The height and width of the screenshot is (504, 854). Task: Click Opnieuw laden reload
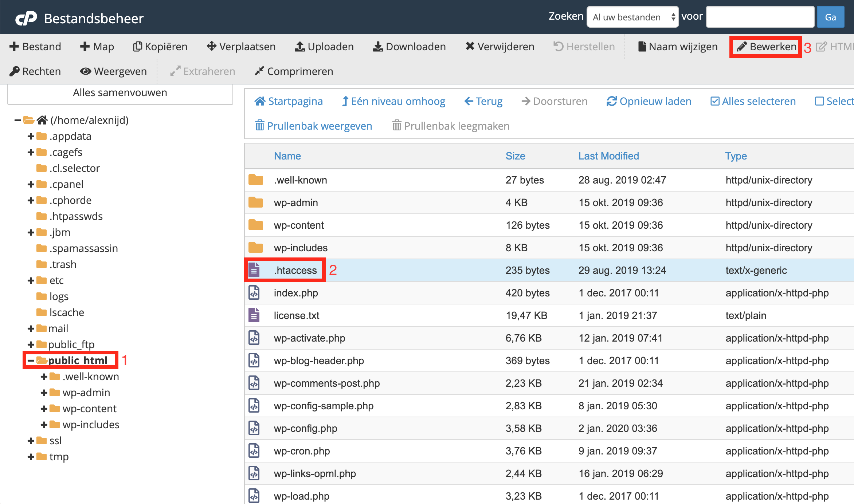click(649, 101)
